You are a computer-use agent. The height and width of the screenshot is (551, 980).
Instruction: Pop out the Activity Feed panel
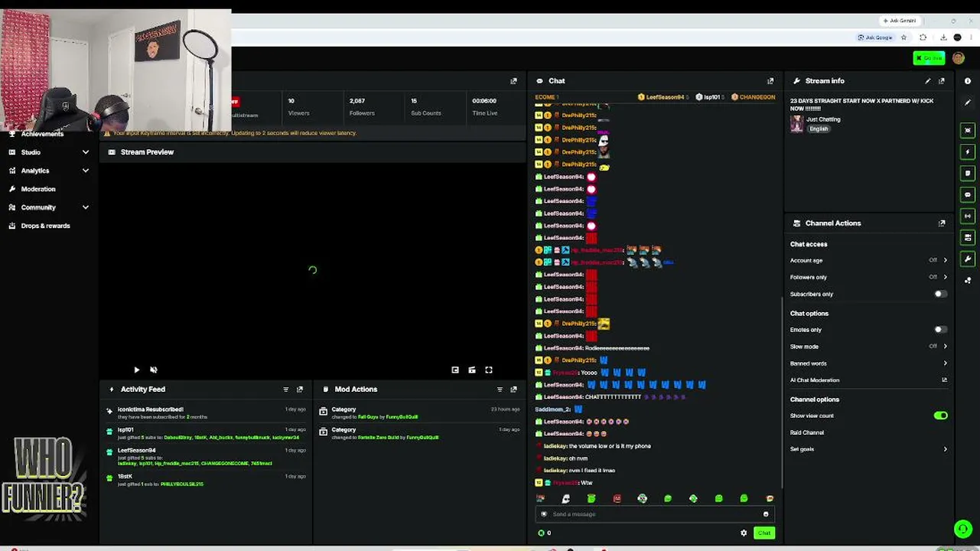(x=300, y=390)
